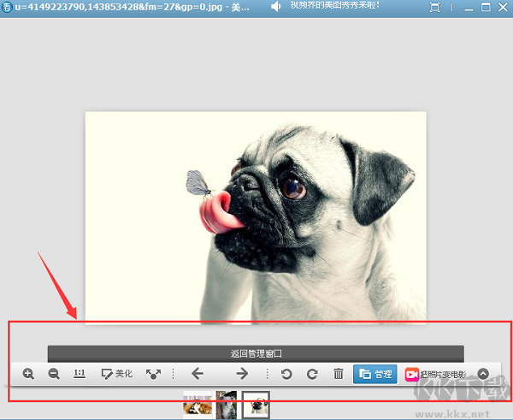Select the second thumbnail in the strip
Screen dimensions: 513x420
pos(227,404)
